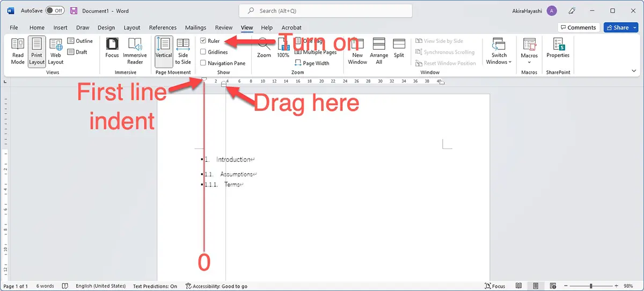
Task: Switch to Web Layout view
Action: pos(56,51)
